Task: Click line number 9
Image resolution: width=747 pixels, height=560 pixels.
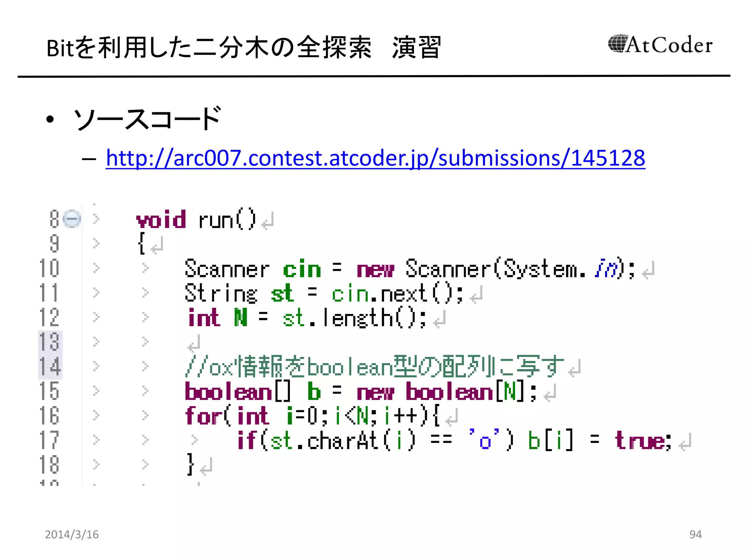Action: (x=54, y=244)
